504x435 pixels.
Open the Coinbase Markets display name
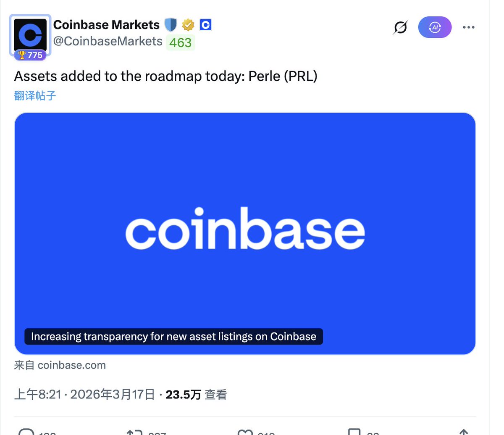[x=106, y=25]
